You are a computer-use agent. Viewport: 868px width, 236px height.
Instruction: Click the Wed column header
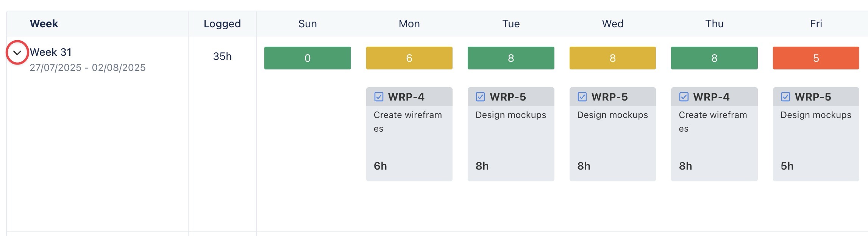612,24
